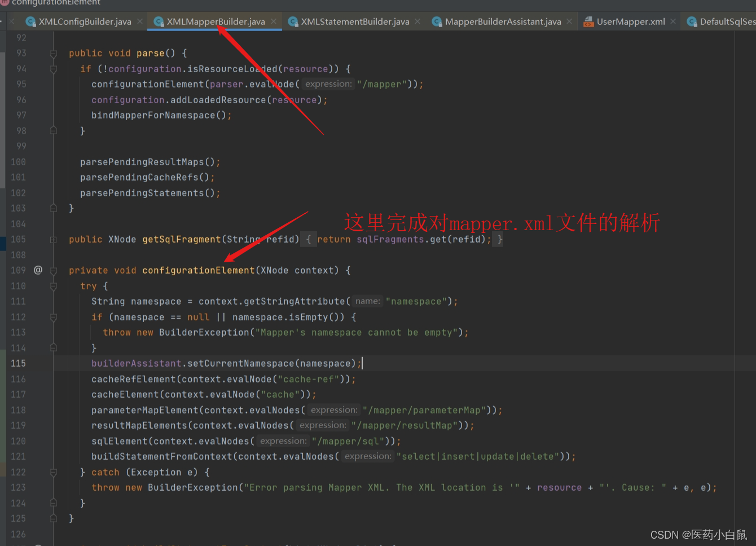
Task: Close the XMLConfigBuilder.java tab
Action: 139,21
